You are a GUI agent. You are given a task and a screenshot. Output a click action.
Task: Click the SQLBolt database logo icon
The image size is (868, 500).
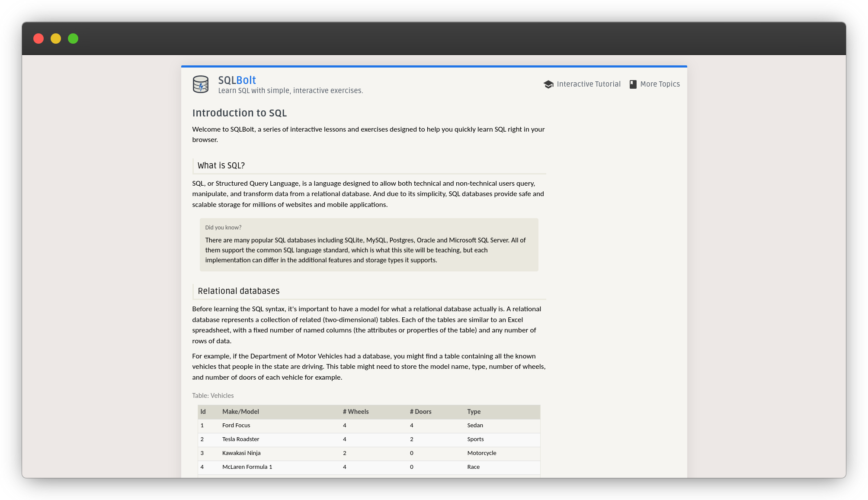201,84
